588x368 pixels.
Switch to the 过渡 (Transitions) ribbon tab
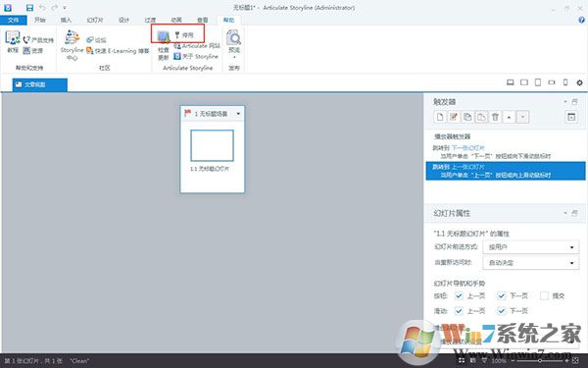tap(150, 20)
